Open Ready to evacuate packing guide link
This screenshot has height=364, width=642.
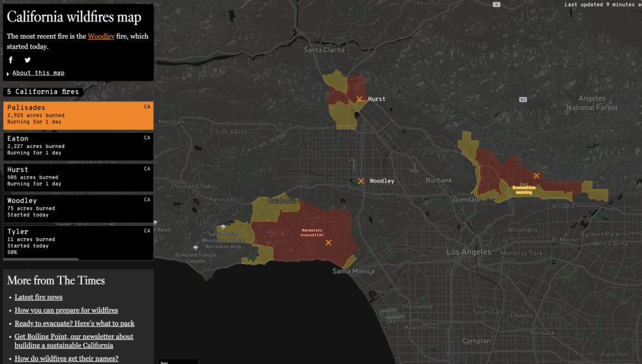74,323
